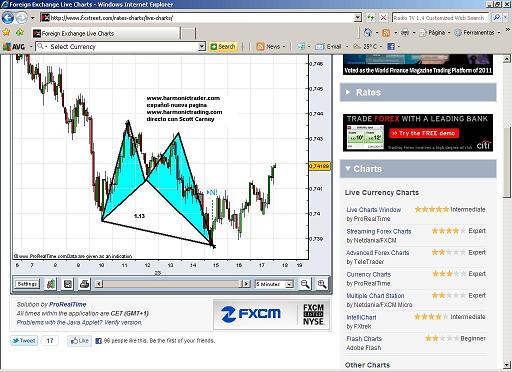Image resolution: width=512 pixels, height=372 pixels.
Task: Click the browser back arrow button
Action: [8, 18]
